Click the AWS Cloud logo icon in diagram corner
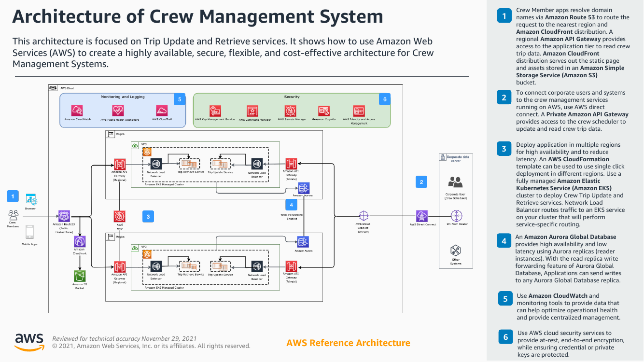The height and width of the screenshot is (362, 644). coord(53,88)
